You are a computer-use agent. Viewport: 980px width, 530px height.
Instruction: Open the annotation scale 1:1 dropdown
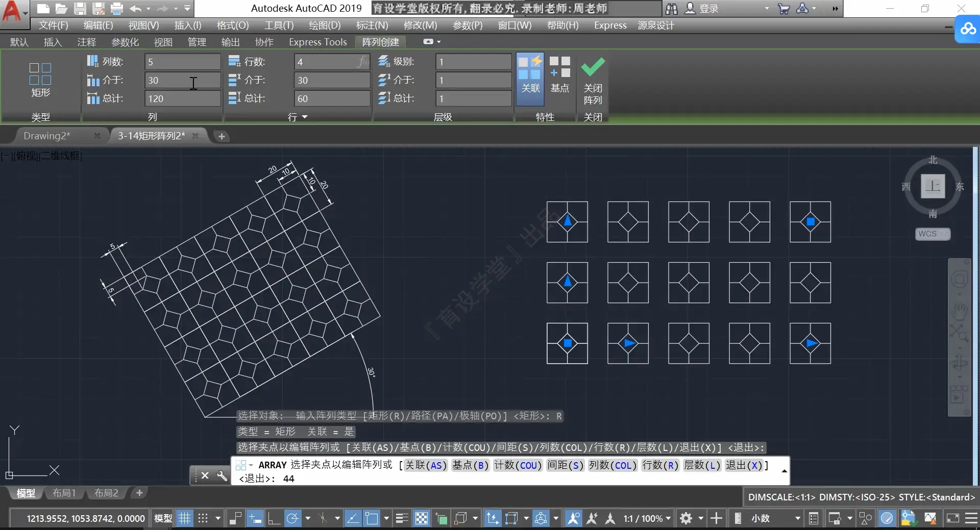[x=646, y=518]
